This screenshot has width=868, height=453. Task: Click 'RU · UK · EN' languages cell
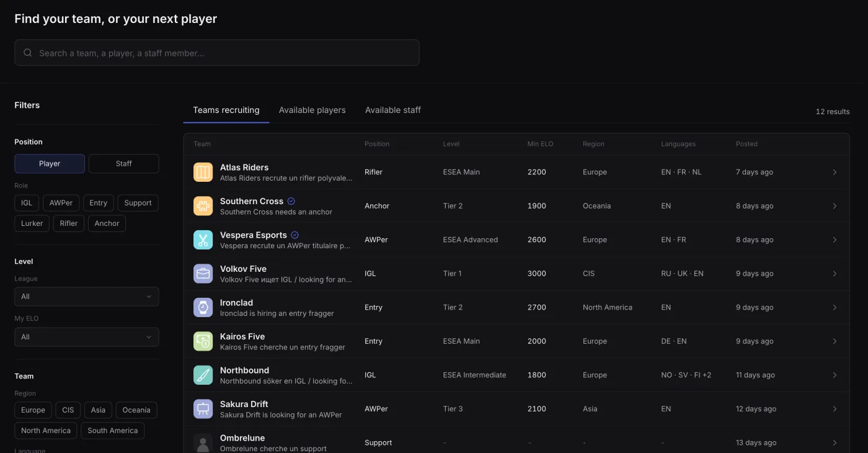(x=682, y=274)
